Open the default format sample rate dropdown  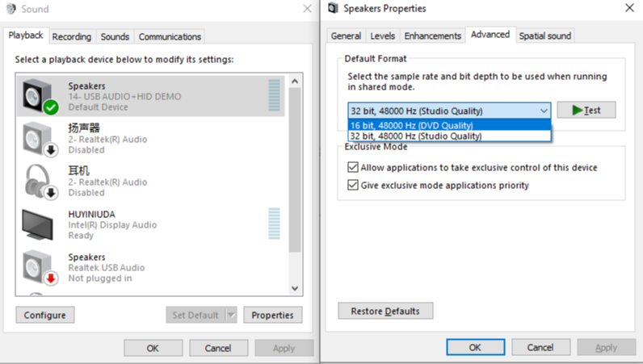coord(449,111)
